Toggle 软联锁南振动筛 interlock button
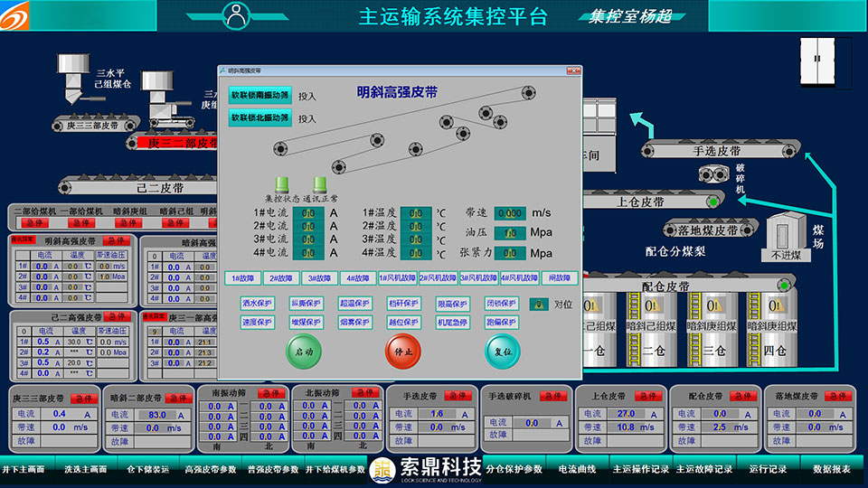 [259, 94]
